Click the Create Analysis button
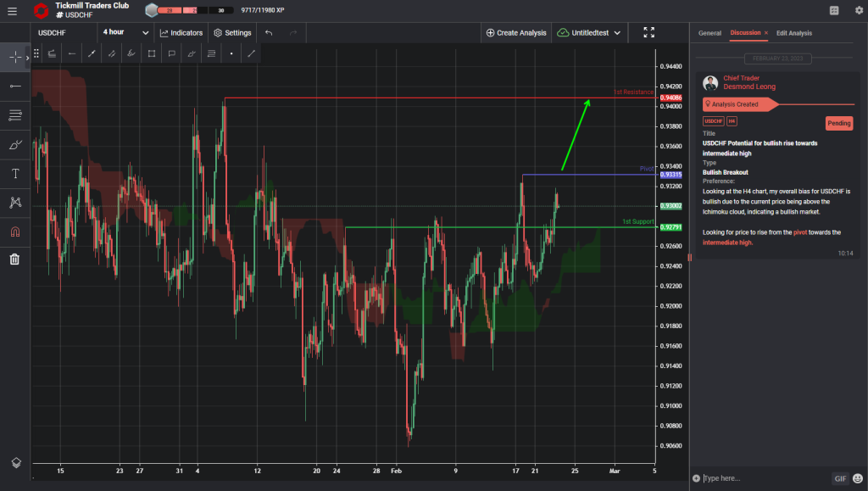Screen dimensions: 868x491 [x=516, y=32]
